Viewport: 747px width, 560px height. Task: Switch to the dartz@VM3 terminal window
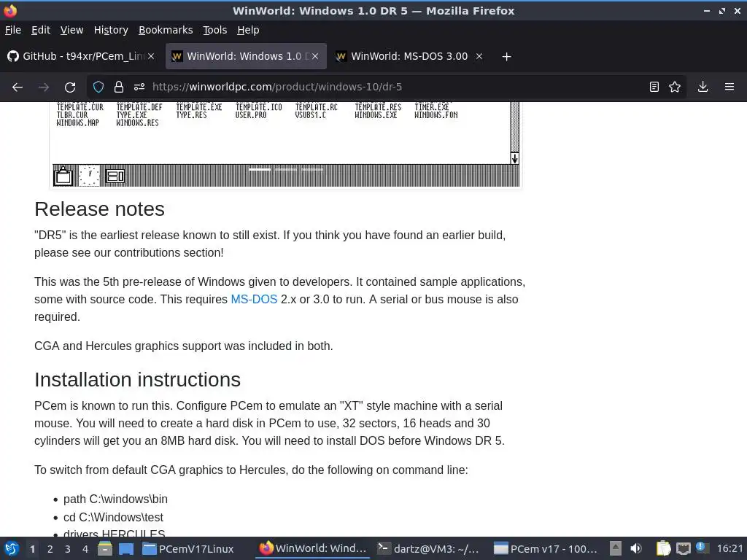click(428, 549)
